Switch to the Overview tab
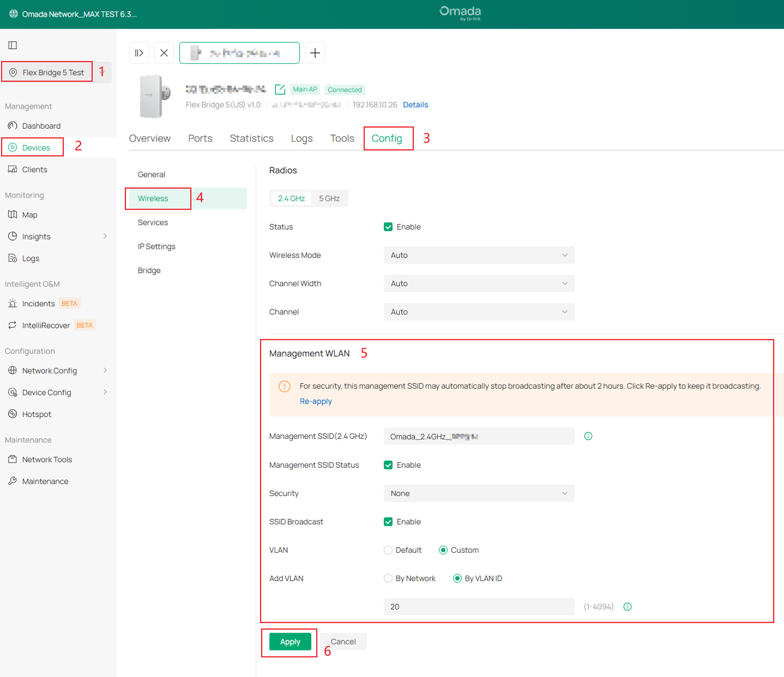784x677 pixels. click(x=150, y=138)
